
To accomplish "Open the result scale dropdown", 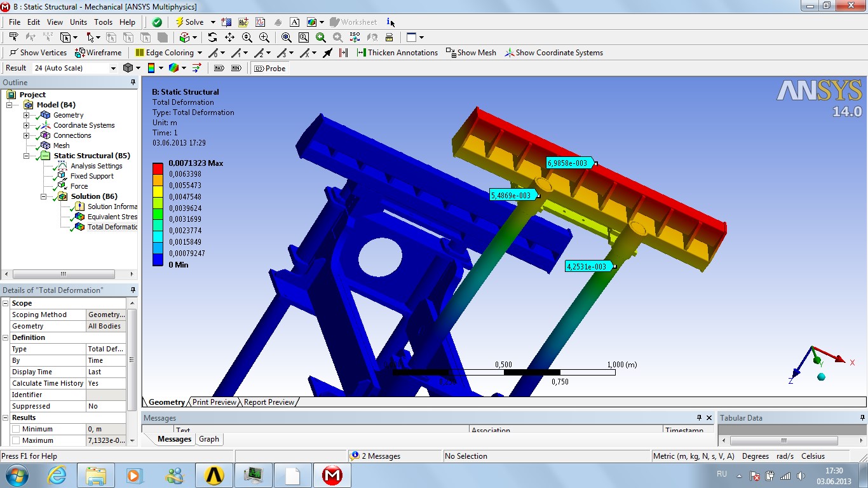I will [x=113, y=68].
